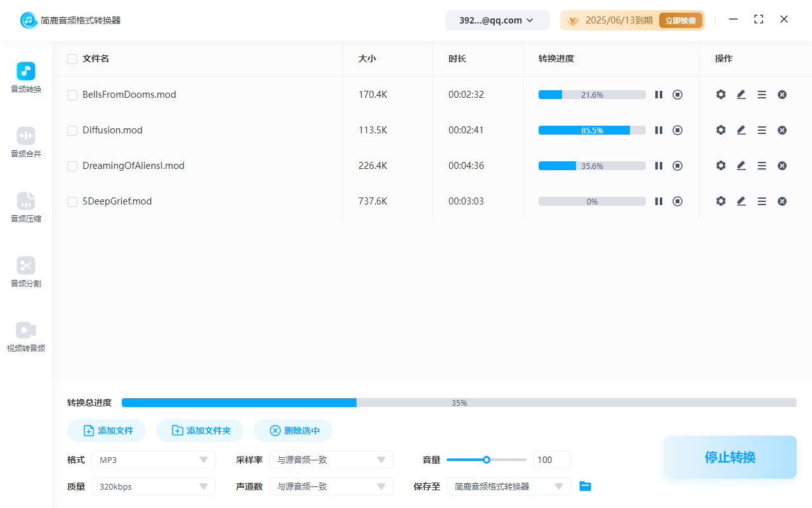Viewport: 812px width, 508px height.
Task: Open settings gear for DreamingOfAliensl.mod
Action: 721,166
